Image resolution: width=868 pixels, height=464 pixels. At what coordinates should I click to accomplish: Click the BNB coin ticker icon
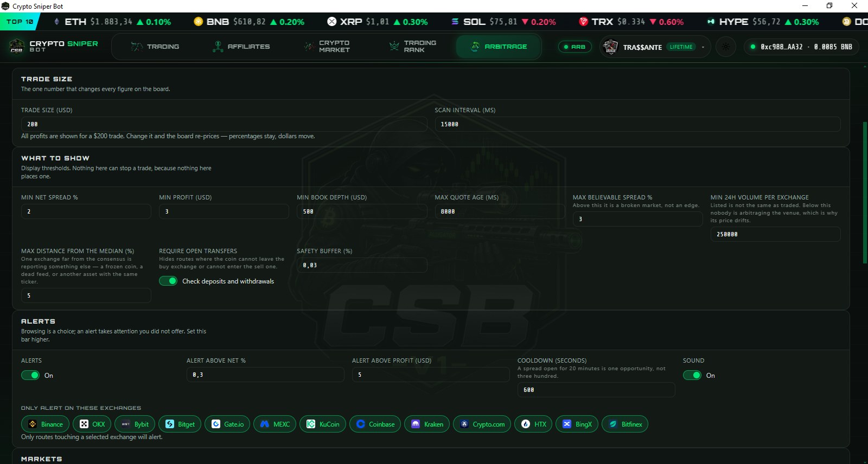click(x=199, y=22)
